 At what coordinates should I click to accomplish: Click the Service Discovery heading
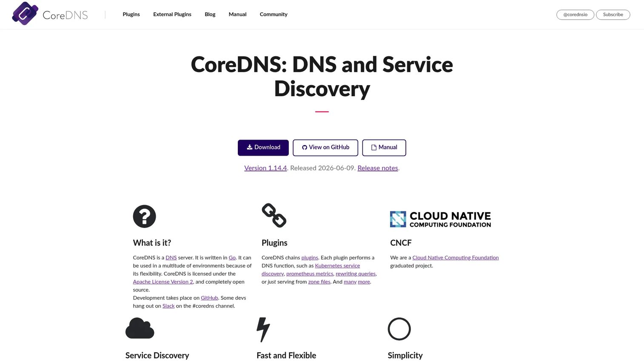tap(157, 356)
